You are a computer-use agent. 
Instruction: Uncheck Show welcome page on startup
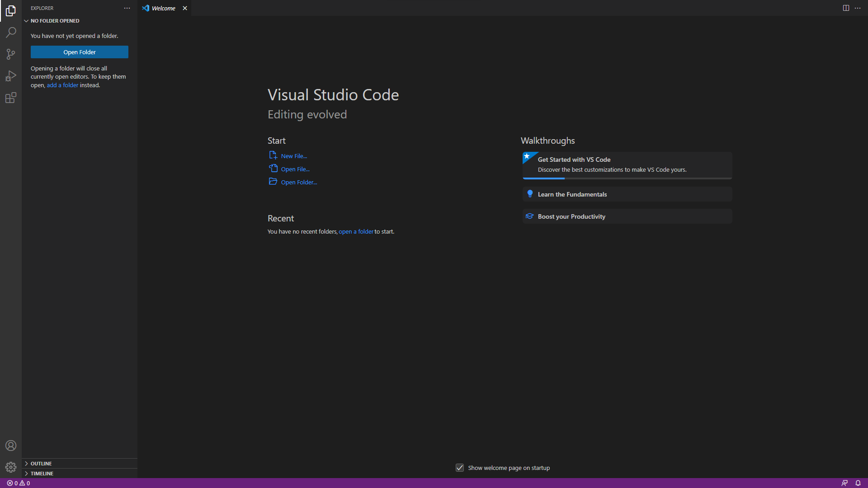pyautogui.click(x=460, y=468)
